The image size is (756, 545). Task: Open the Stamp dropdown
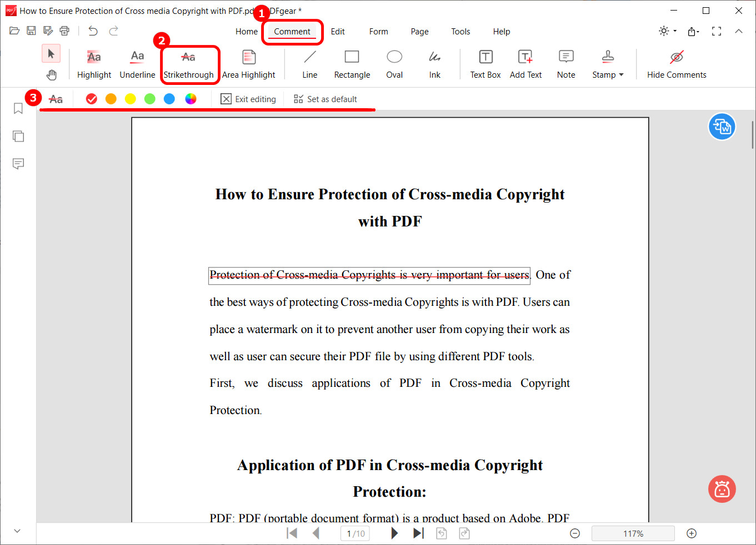coord(607,63)
